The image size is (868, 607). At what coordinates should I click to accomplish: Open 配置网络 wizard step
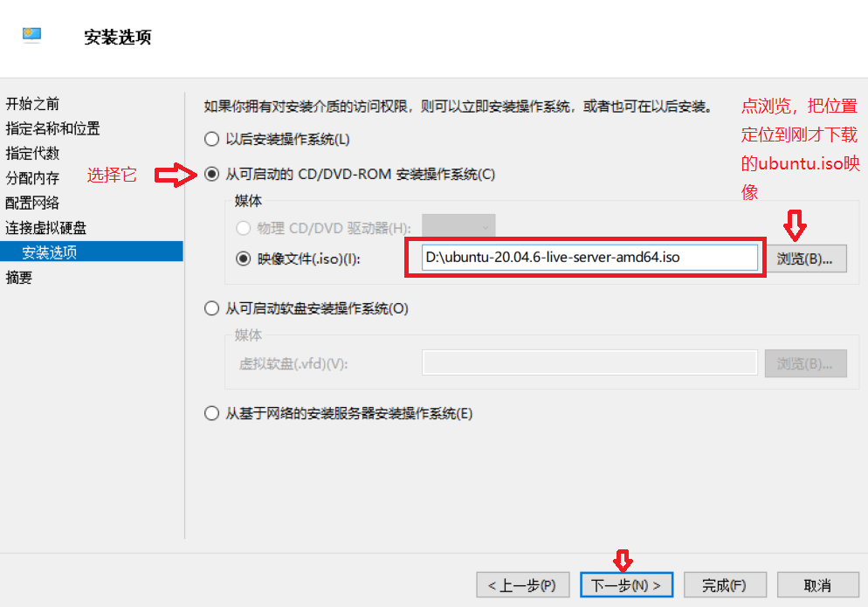pos(32,203)
